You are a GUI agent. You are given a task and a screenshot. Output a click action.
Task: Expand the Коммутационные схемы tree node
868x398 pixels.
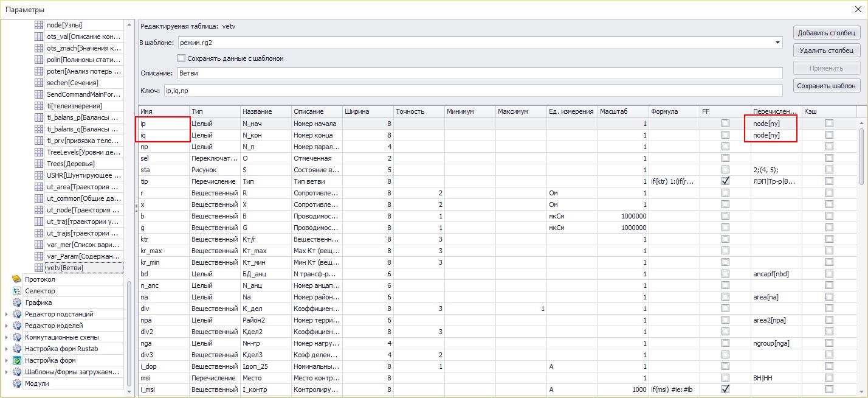[7, 337]
